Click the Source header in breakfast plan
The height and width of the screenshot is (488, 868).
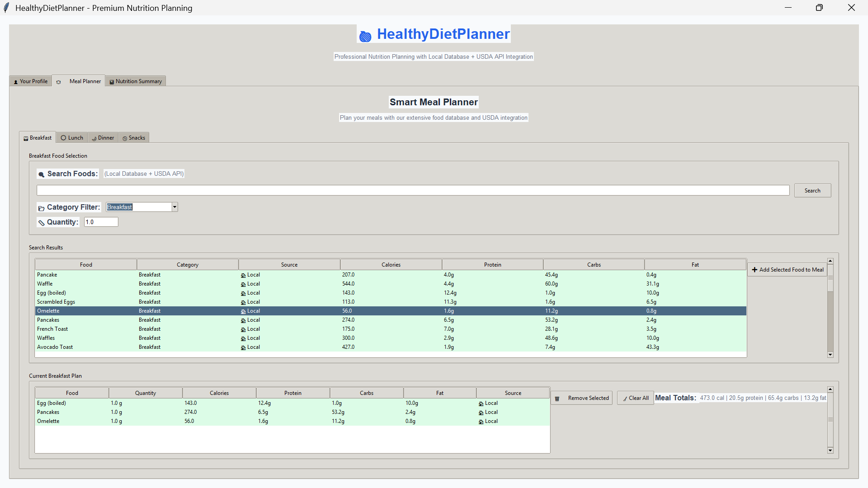[x=513, y=393]
